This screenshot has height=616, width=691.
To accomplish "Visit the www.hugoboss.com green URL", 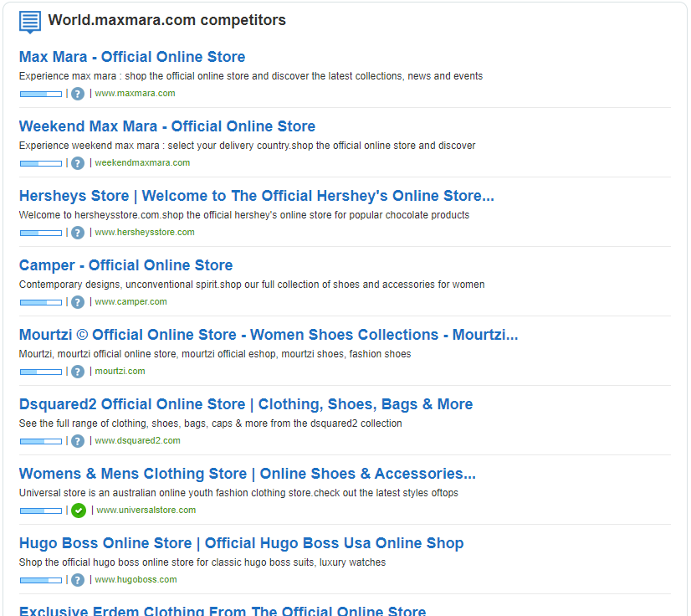I will click(x=136, y=579).
